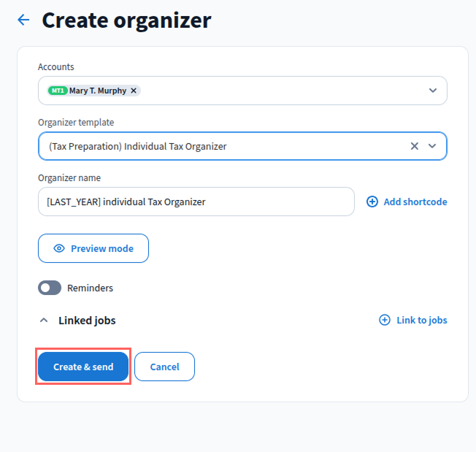The height and width of the screenshot is (452, 476).
Task: Open the Accounts dropdown arrow
Action: 432,91
